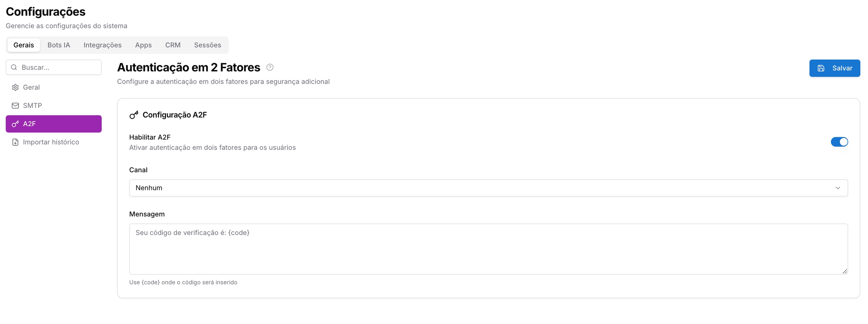Viewport: 868px width, 324px height.
Task: Click the chevron arrow of Canal select
Action: pyautogui.click(x=838, y=188)
